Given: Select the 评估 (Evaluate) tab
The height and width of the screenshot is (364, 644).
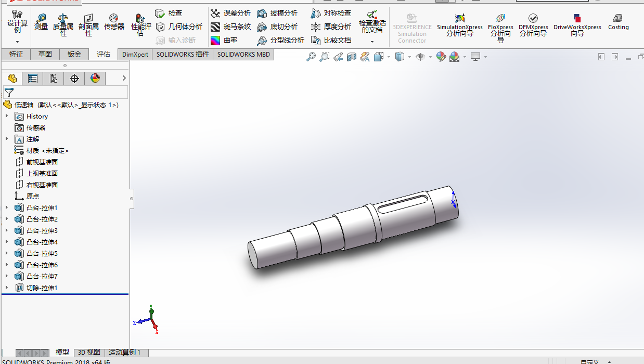Looking at the screenshot, I should point(104,54).
